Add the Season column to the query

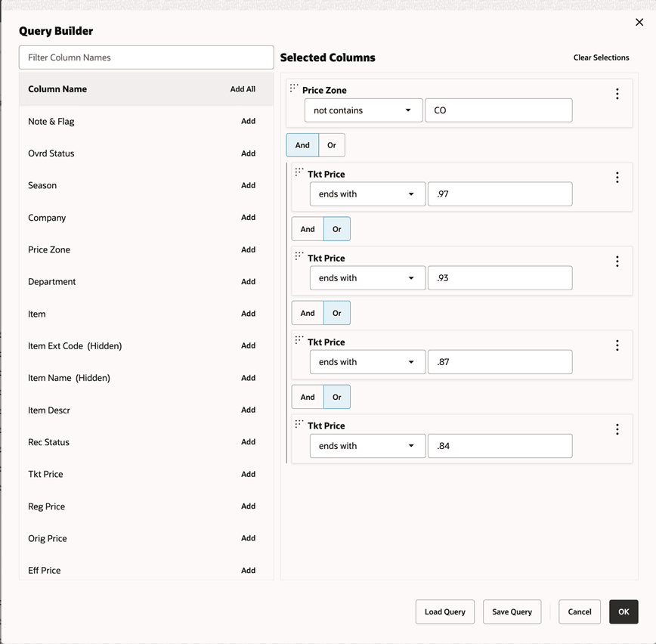tap(249, 185)
